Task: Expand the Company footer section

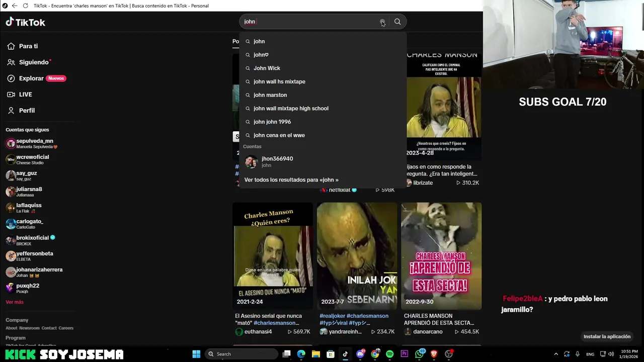Action: pyautogui.click(x=17, y=320)
